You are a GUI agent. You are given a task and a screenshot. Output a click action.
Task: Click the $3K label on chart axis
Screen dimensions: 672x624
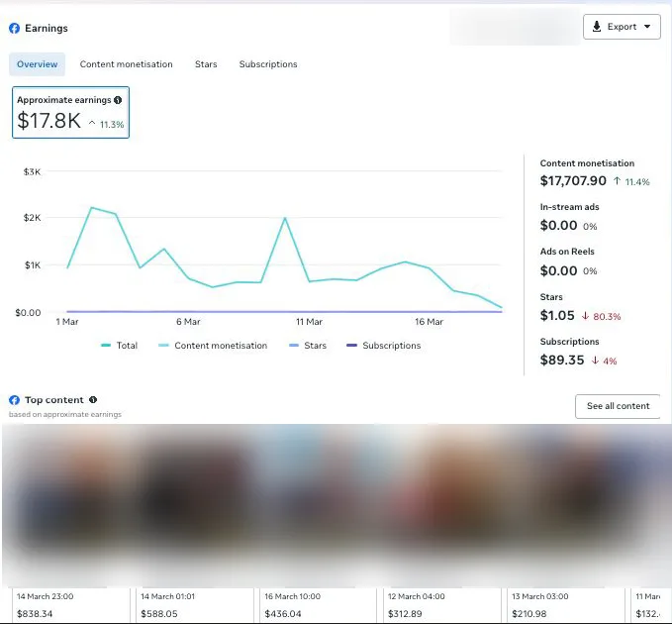pyautogui.click(x=32, y=172)
